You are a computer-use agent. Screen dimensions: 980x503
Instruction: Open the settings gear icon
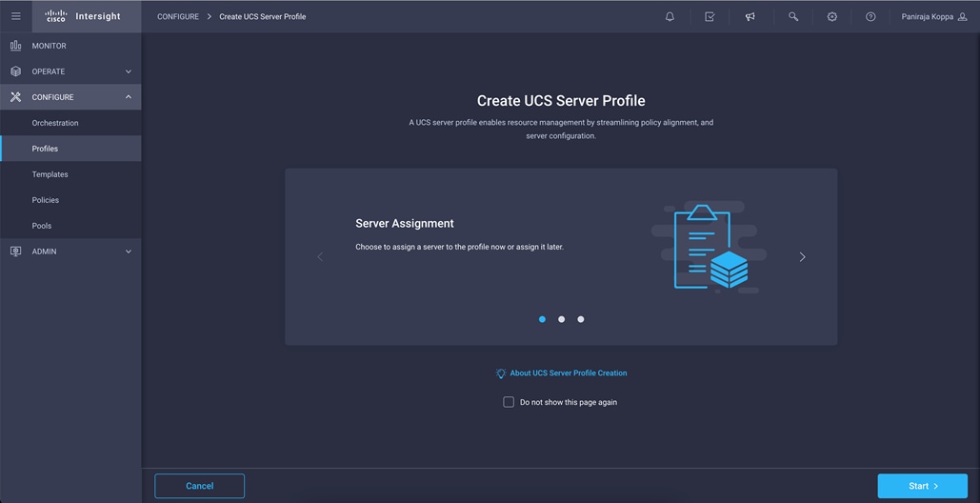(x=831, y=17)
